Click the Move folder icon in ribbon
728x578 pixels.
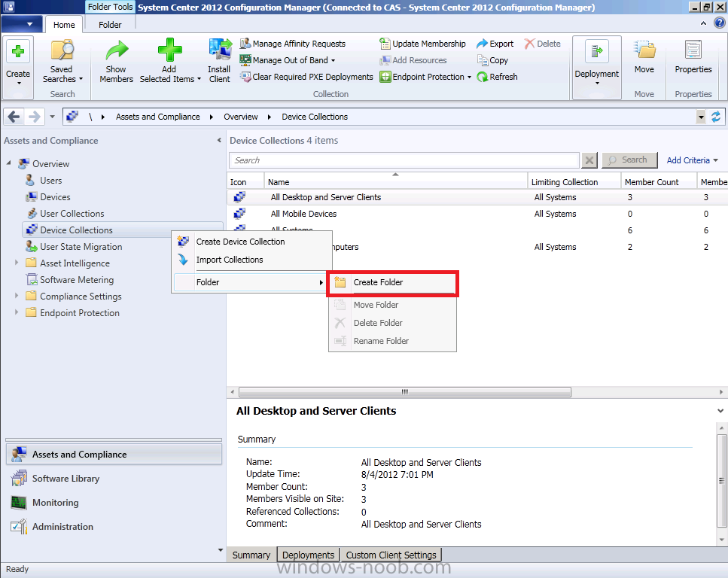click(644, 50)
